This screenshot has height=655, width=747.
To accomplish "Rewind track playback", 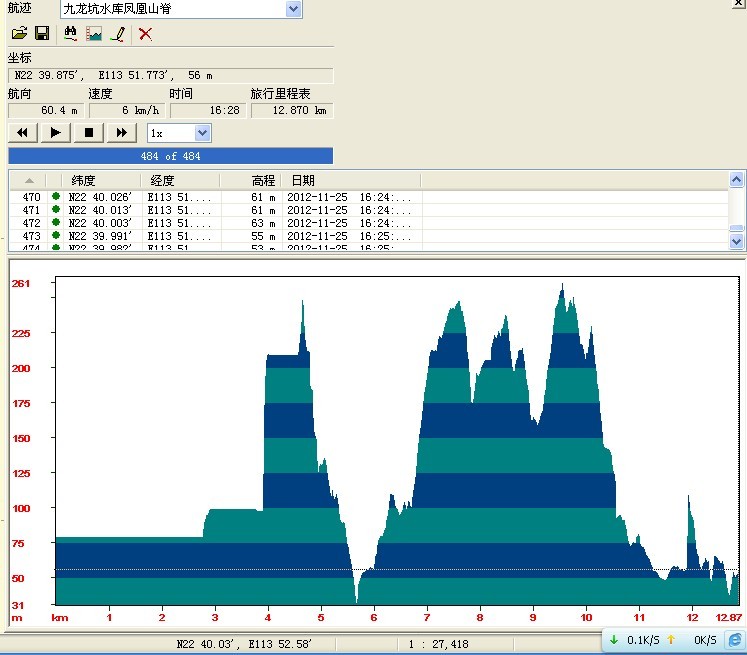I will [x=22, y=133].
